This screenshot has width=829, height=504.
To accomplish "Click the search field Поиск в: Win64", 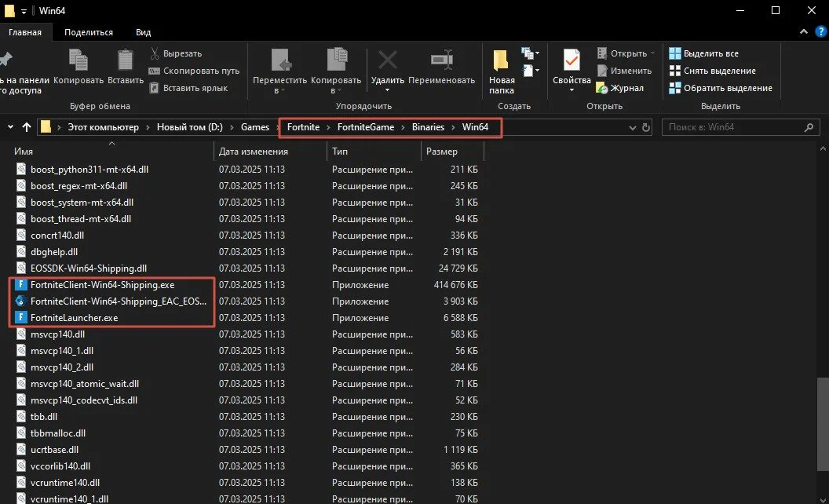I will [741, 127].
